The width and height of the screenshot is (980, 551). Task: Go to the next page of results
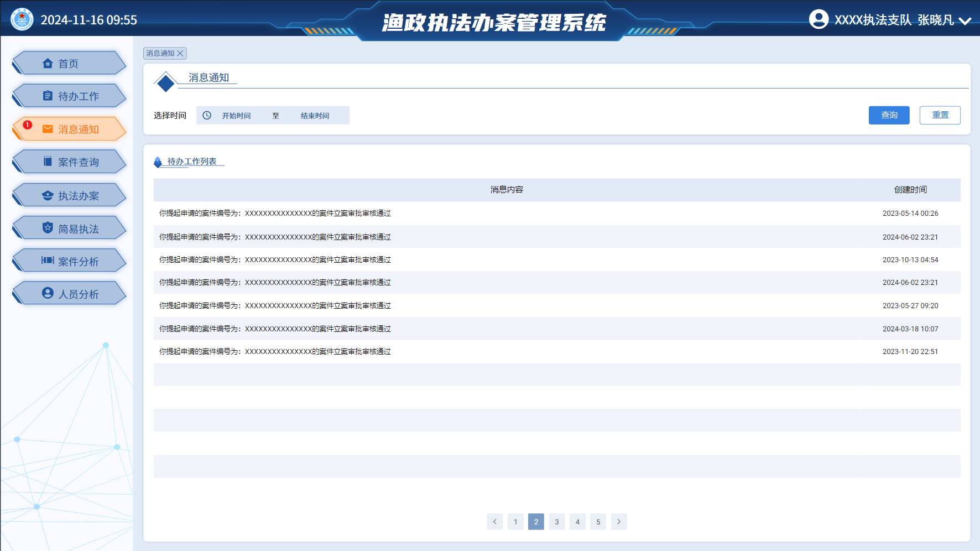619,522
